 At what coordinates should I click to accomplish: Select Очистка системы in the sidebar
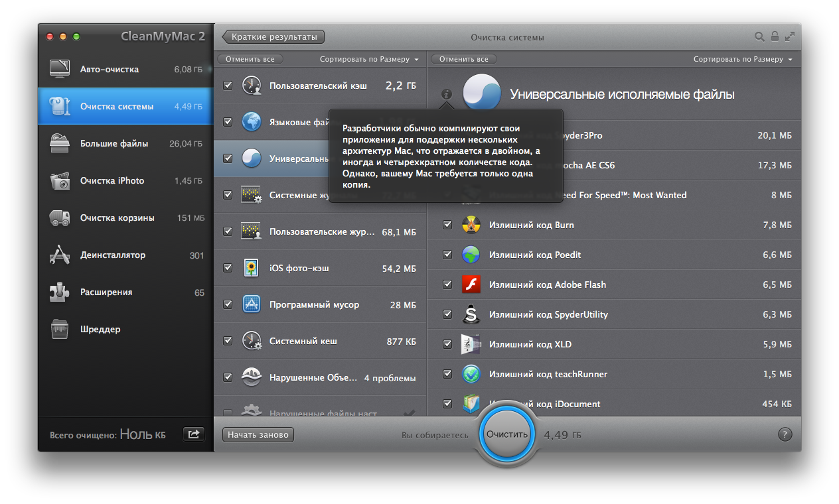[x=125, y=106]
